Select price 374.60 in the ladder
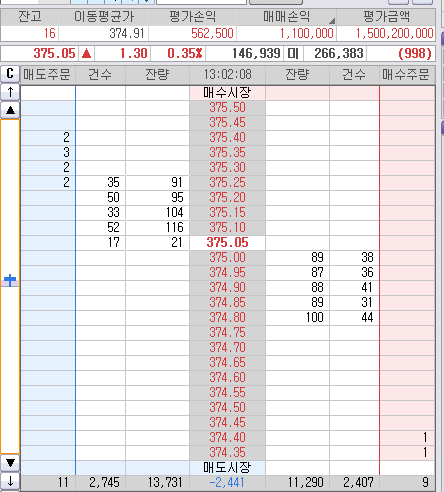Image resolution: width=444 pixels, height=492 pixels. [227, 377]
